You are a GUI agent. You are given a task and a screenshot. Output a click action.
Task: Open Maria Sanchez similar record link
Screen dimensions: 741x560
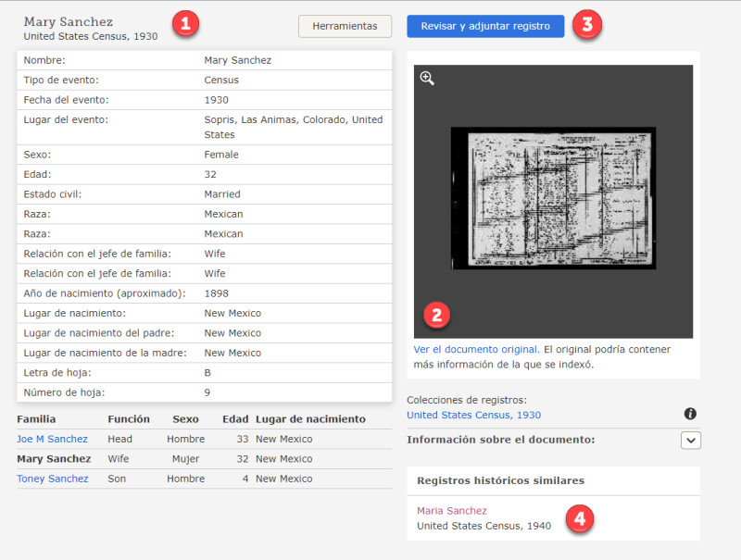452,510
